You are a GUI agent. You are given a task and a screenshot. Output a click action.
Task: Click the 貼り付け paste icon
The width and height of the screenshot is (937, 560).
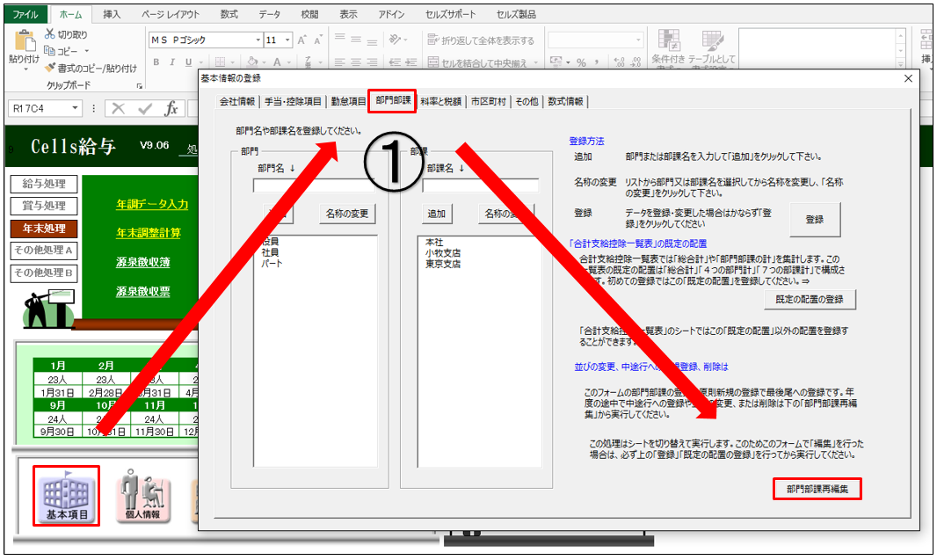[24, 40]
